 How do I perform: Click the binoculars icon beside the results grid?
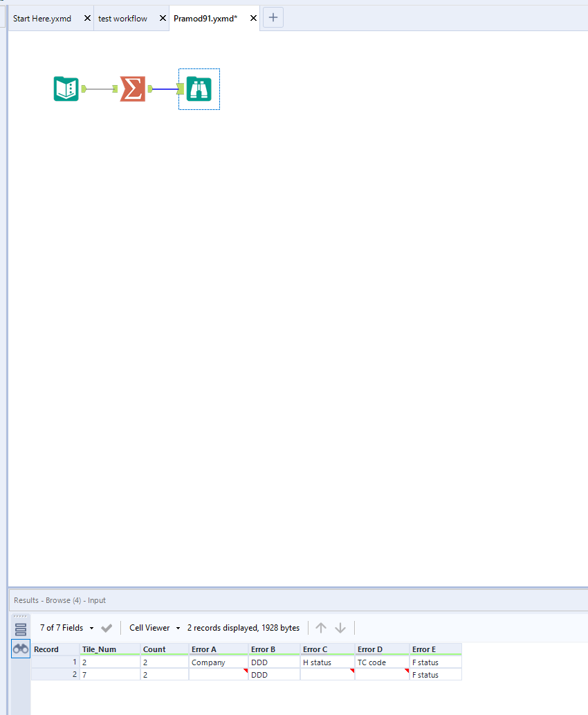click(x=21, y=649)
